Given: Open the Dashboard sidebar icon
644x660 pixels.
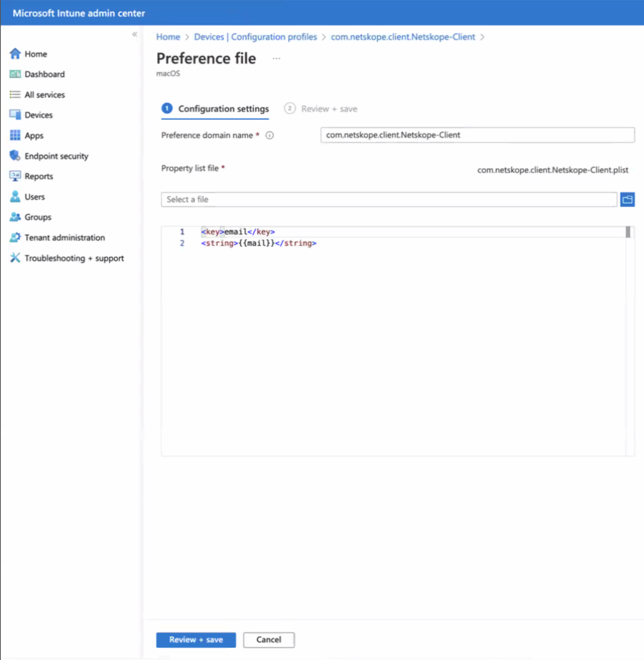Looking at the screenshot, I should tap(15, 74).
